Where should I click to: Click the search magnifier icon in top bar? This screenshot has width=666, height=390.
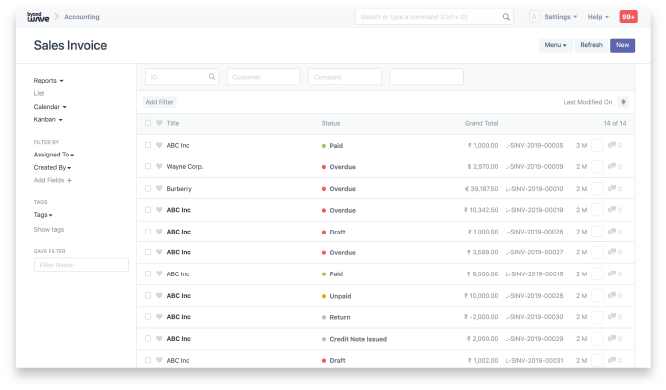pos(506,17)
